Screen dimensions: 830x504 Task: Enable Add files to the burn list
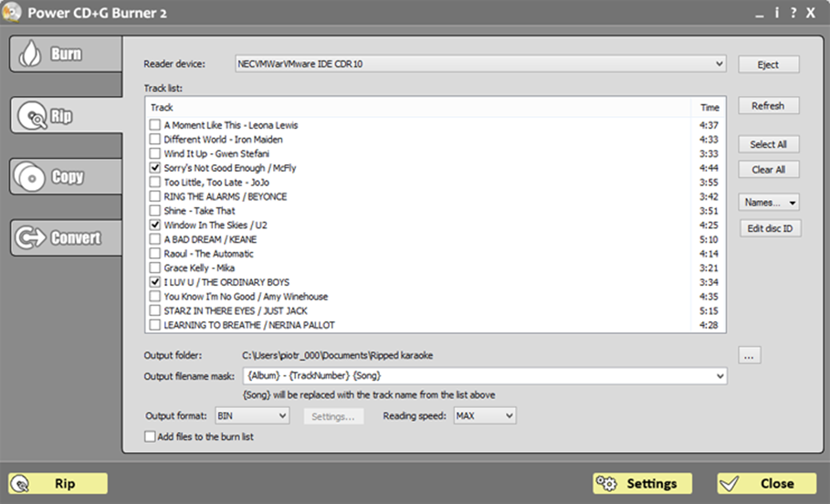tap(150, 436)
